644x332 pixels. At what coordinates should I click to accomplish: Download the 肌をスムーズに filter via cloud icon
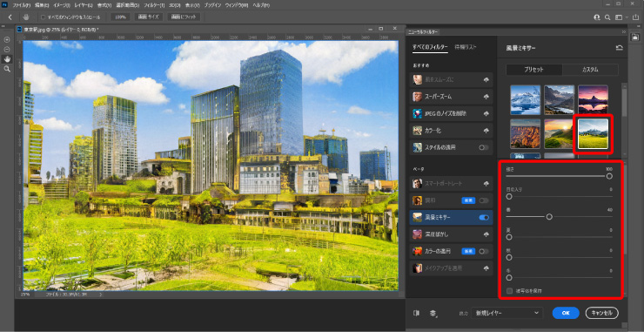point(486,80)
